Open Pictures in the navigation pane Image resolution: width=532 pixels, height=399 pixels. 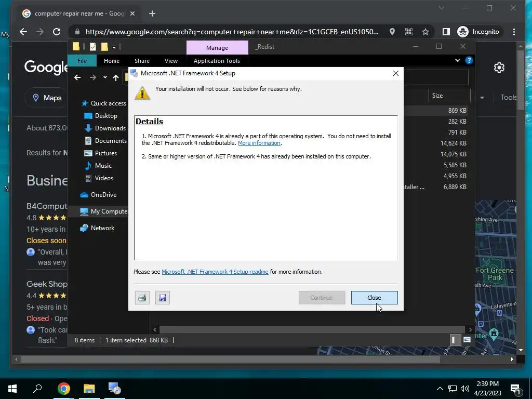tap(101, 153)
